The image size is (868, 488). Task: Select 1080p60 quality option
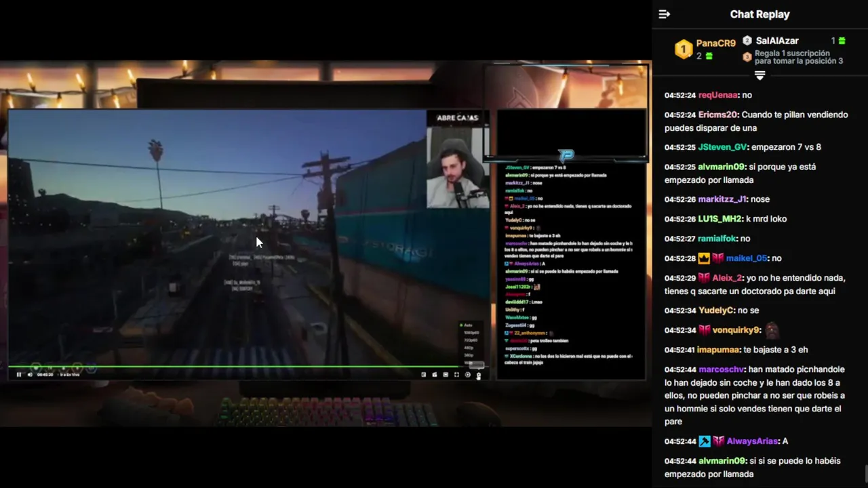click(x=471, y=333)
